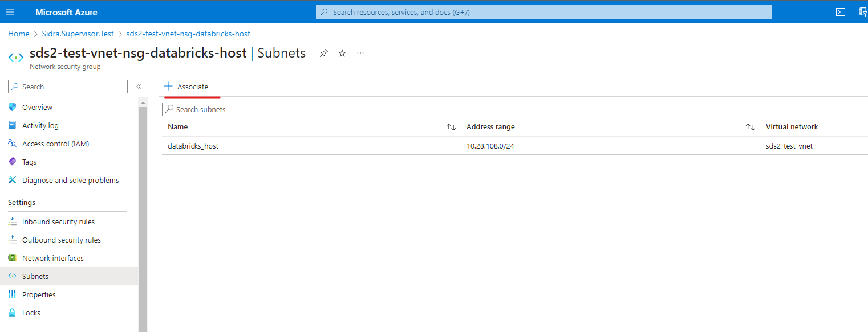
Task: Collapse the sidebar with double chevron
Action: (139, 87)
